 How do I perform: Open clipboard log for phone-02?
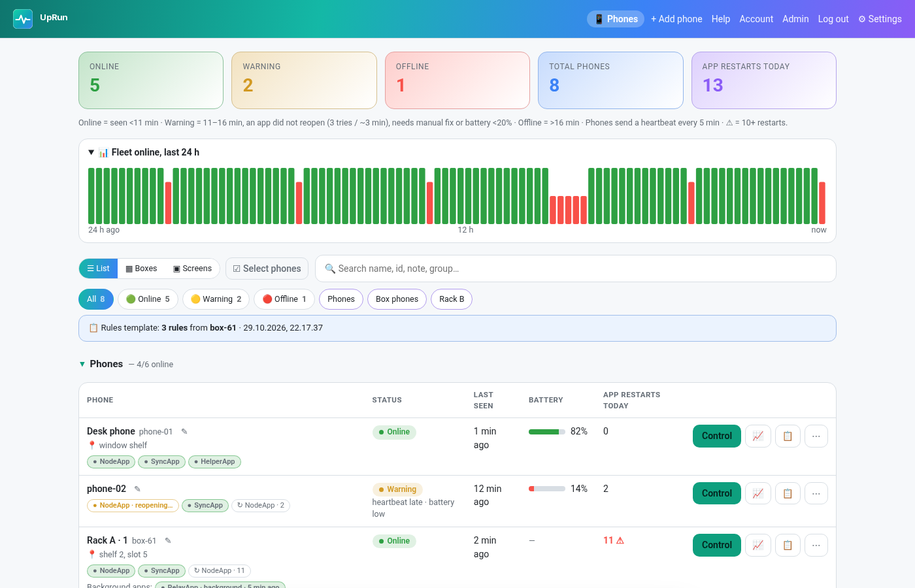click(788, 493)
